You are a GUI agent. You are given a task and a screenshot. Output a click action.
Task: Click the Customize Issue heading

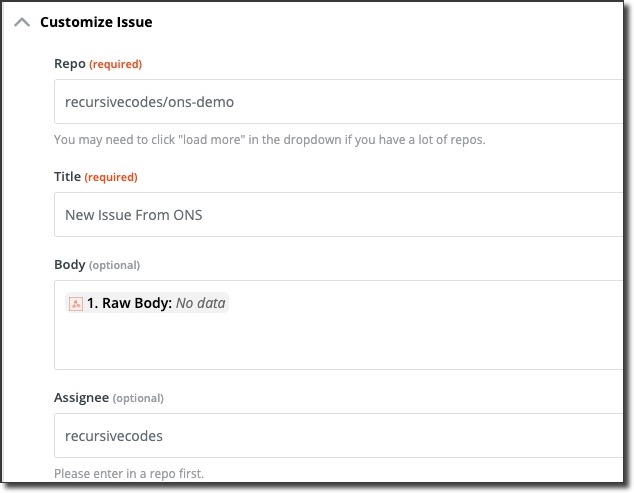[96, 22]
